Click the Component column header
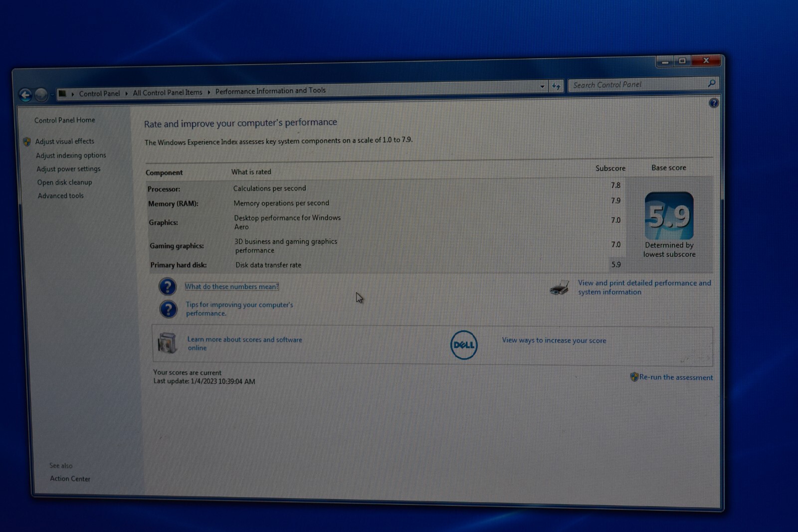Screen dimensions: 798x532 (x=164, y=173)
